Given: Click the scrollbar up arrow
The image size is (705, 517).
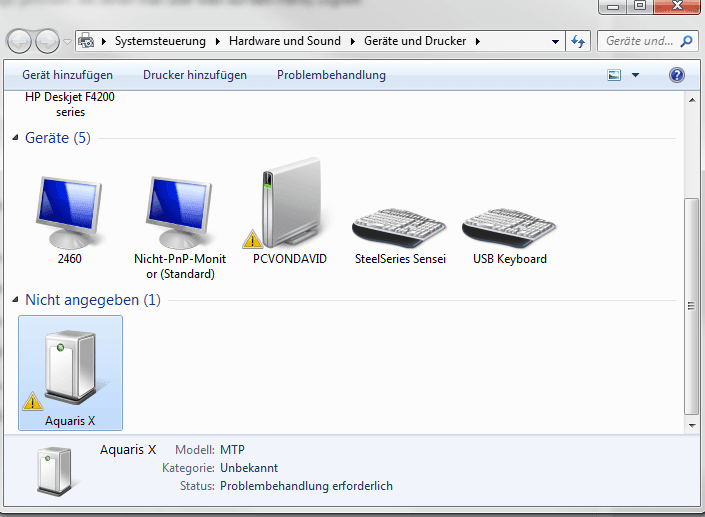Looking at the screenshot, I should pyautogui.click(x=692, y=100).
